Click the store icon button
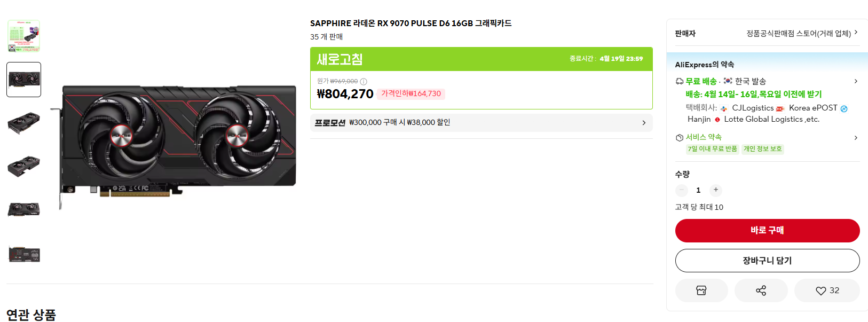Image resolution: width=868 pixels, height=322 pixels. (x=701, y=290)
